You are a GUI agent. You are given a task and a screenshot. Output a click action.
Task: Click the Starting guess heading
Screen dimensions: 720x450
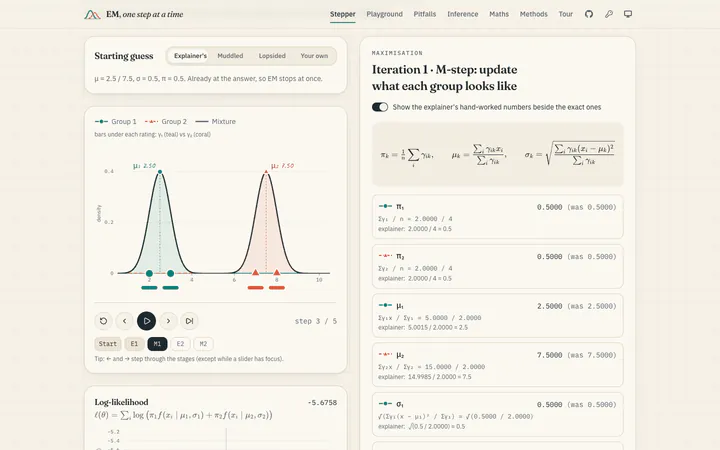124,56
